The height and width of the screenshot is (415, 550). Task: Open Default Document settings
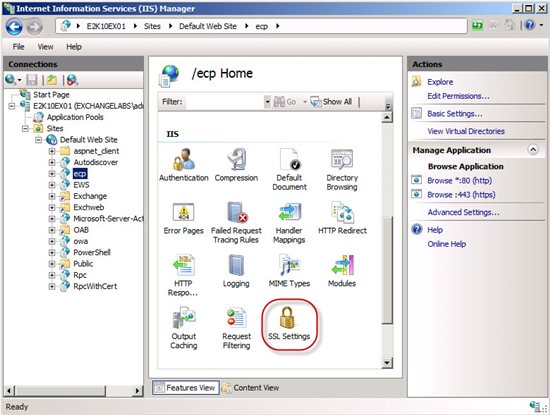[289, 169]
